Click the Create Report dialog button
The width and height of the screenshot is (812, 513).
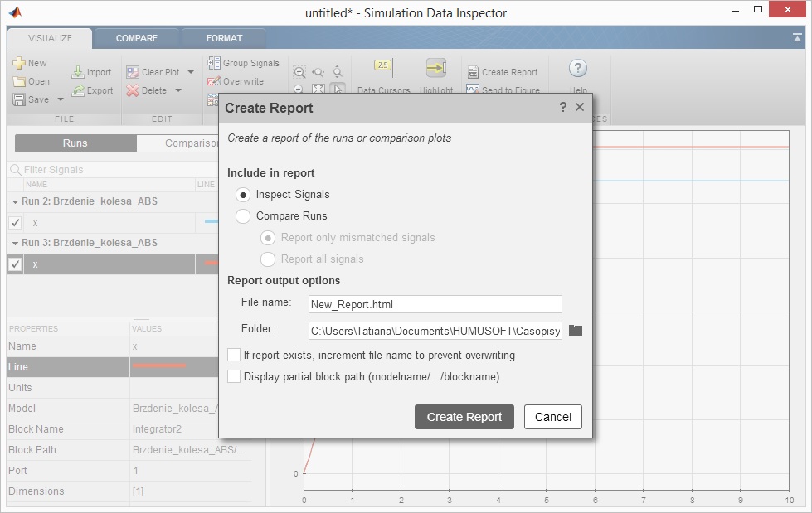tap(464, 417)
